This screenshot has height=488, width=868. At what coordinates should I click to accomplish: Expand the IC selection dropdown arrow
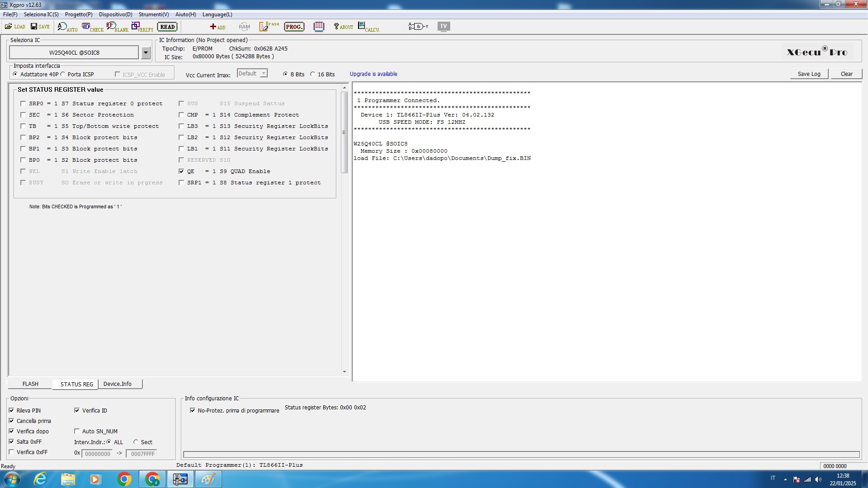pos(146,53)
